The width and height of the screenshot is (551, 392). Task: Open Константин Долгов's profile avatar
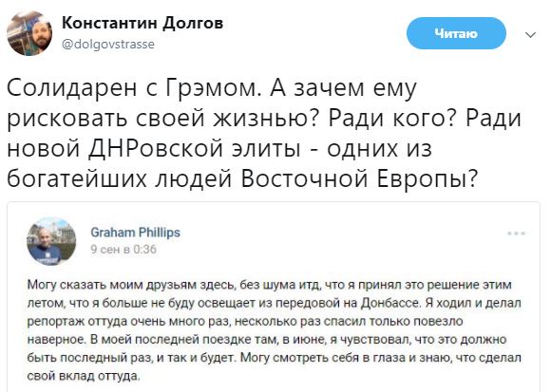point(29,33)
